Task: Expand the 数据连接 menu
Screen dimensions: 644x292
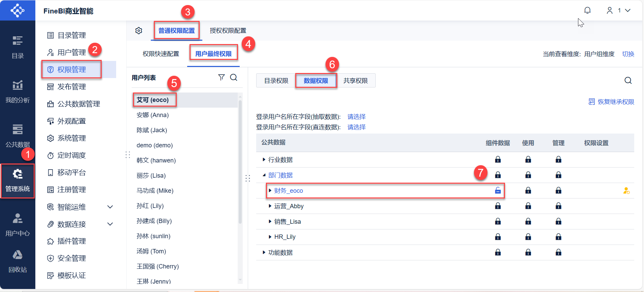Action: click(110, 224)
